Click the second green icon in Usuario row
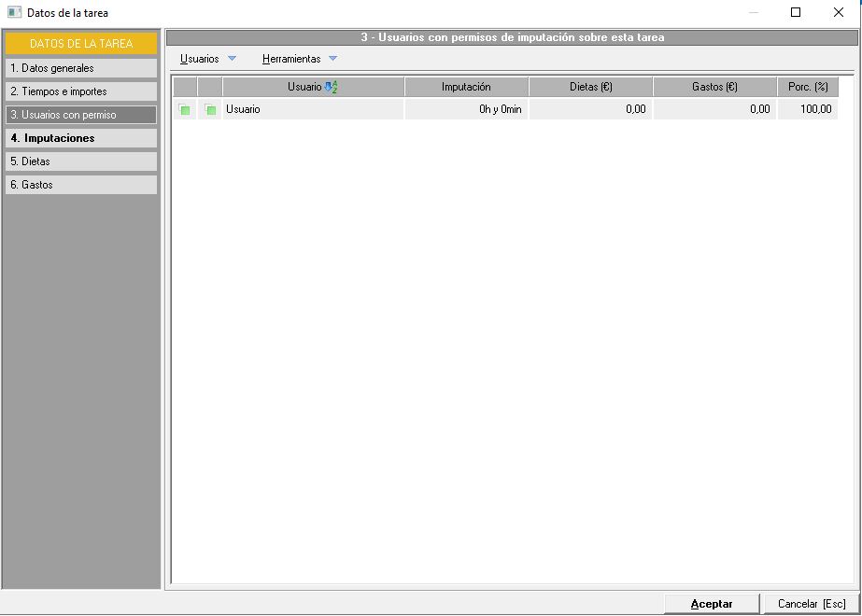The image size is (862, 616). (210, 110)
